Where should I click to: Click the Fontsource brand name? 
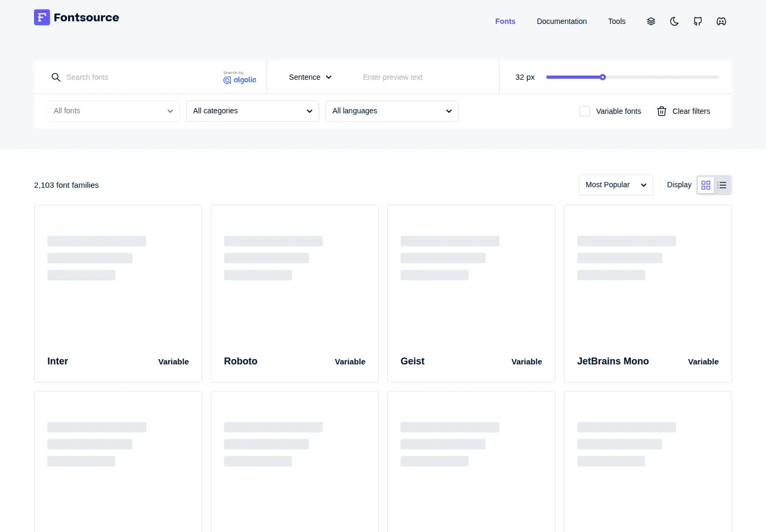tap(86, 18)
